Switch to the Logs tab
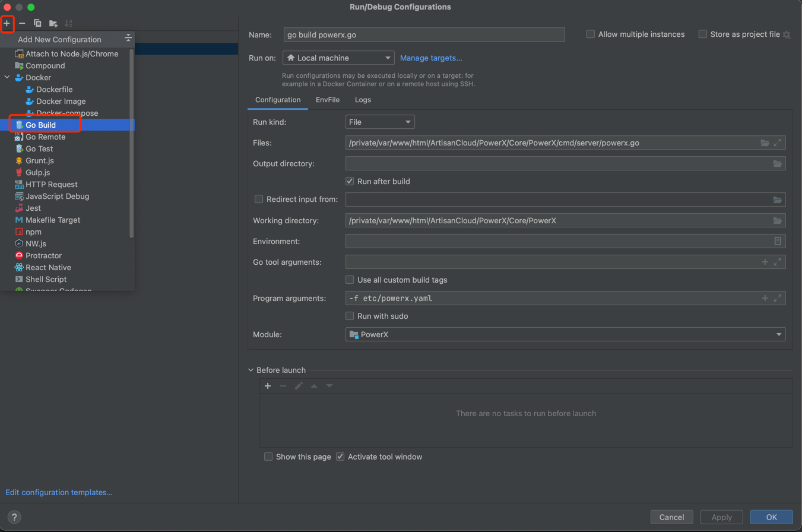This screenshot has width=802, height=532. coord(363,100)
